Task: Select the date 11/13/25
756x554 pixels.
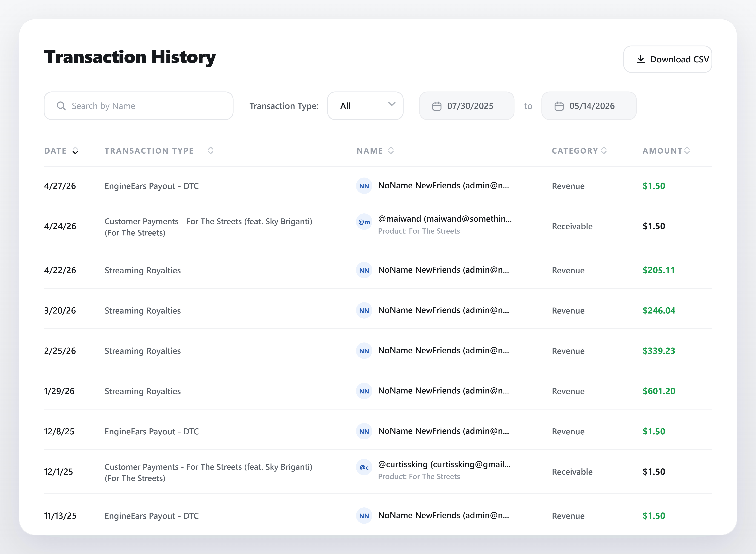Action: click(x=60, y=516)
